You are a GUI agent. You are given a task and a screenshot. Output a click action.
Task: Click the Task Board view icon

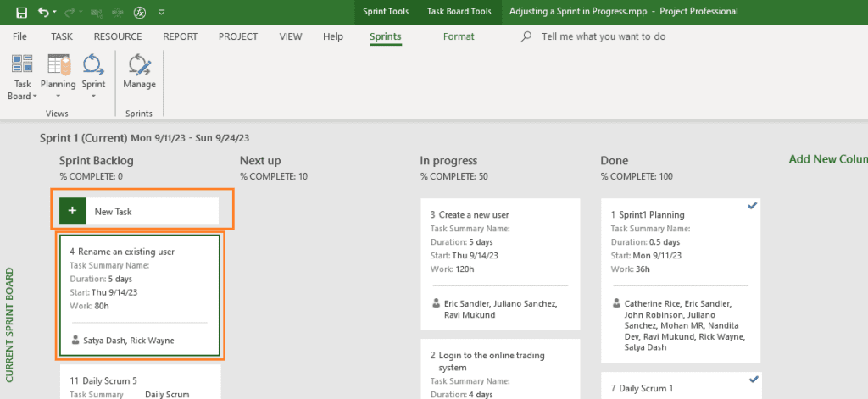pos(22,64)
